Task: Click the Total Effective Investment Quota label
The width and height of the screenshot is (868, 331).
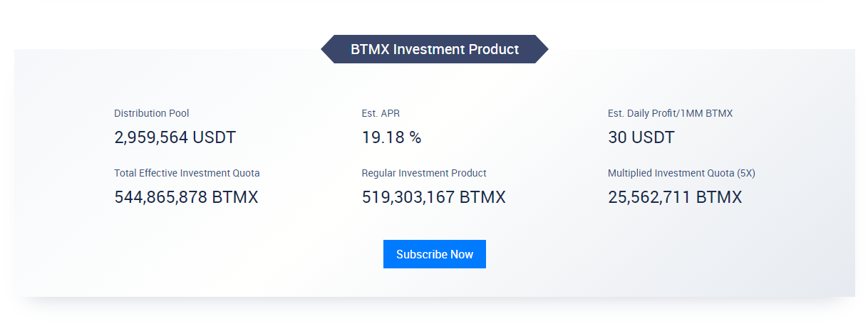Action: pyautogui.click(x=187, y=173)
